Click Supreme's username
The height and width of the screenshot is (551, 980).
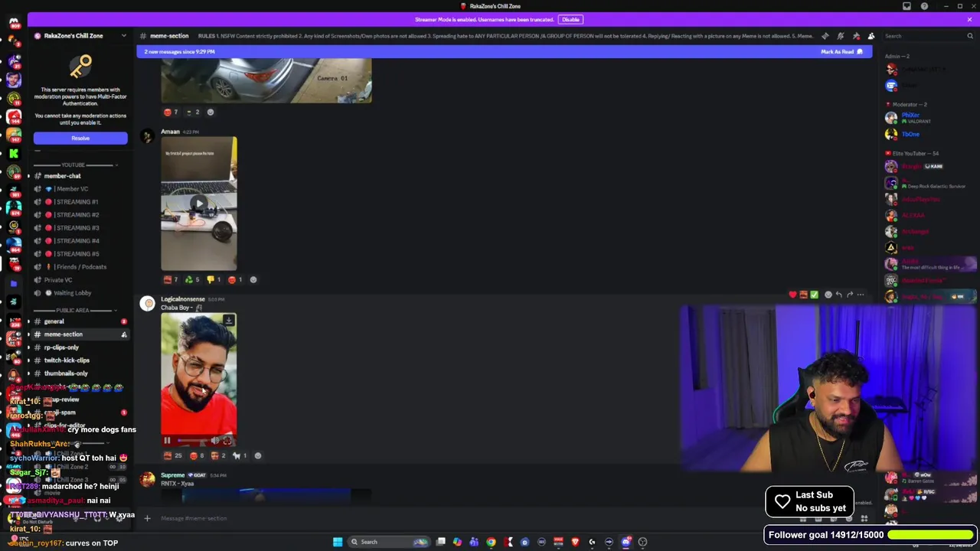tap(173, 475)
